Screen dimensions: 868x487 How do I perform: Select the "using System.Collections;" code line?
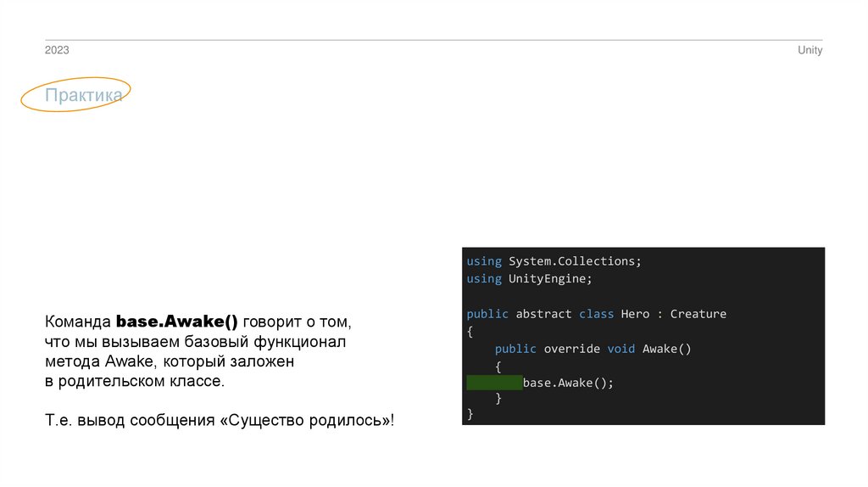point(554,261)
